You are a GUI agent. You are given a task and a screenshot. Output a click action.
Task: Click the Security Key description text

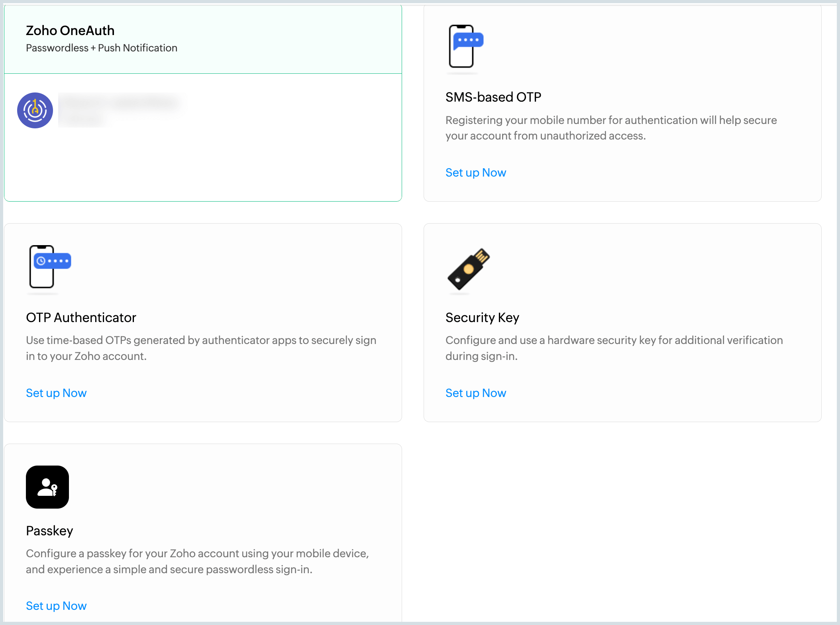tap(614, 348)
